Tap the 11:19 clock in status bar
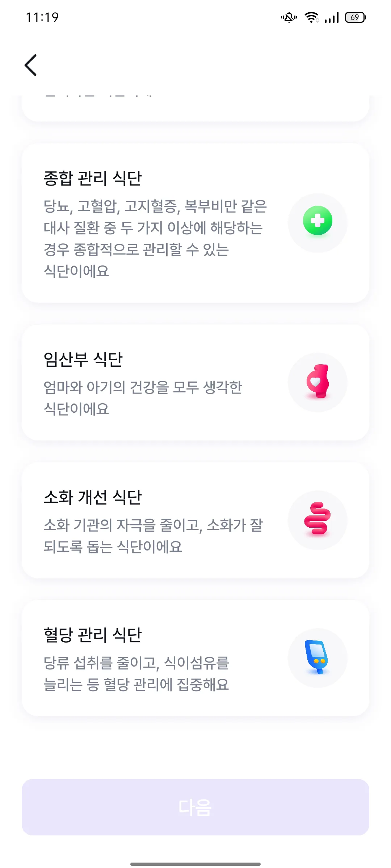The height and width of the screenshot is (868, 391). point(42,17)
